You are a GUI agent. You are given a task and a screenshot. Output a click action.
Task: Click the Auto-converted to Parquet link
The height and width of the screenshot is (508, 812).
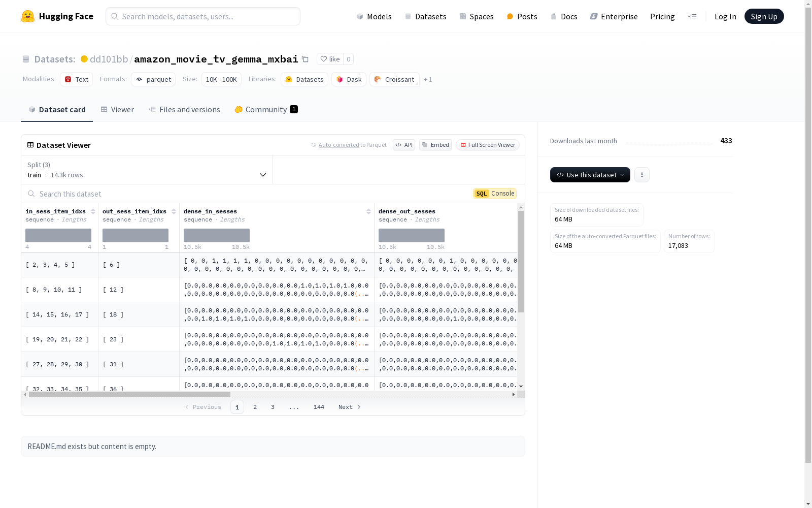339,145
